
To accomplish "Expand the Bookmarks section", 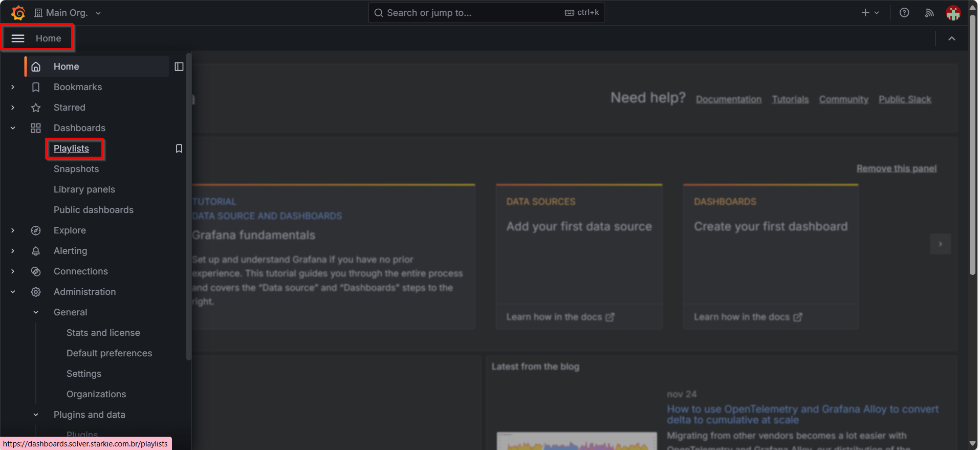I will point(13,87).
